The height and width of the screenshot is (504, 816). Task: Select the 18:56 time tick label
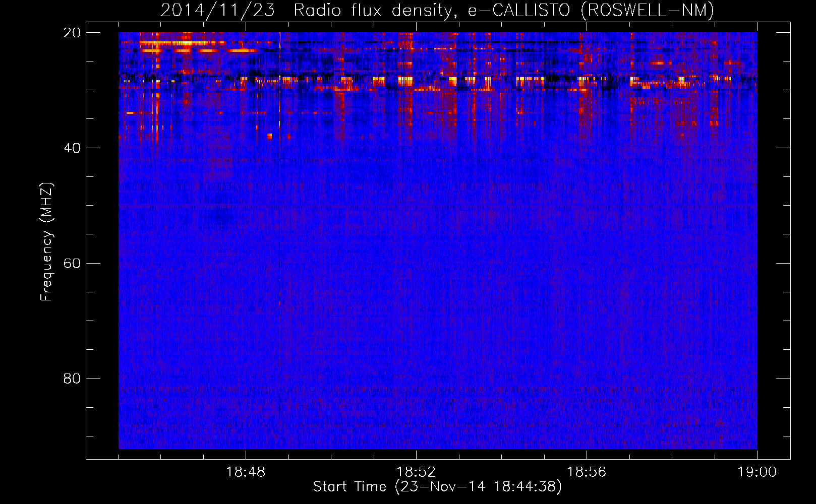(x=587, y=472)
